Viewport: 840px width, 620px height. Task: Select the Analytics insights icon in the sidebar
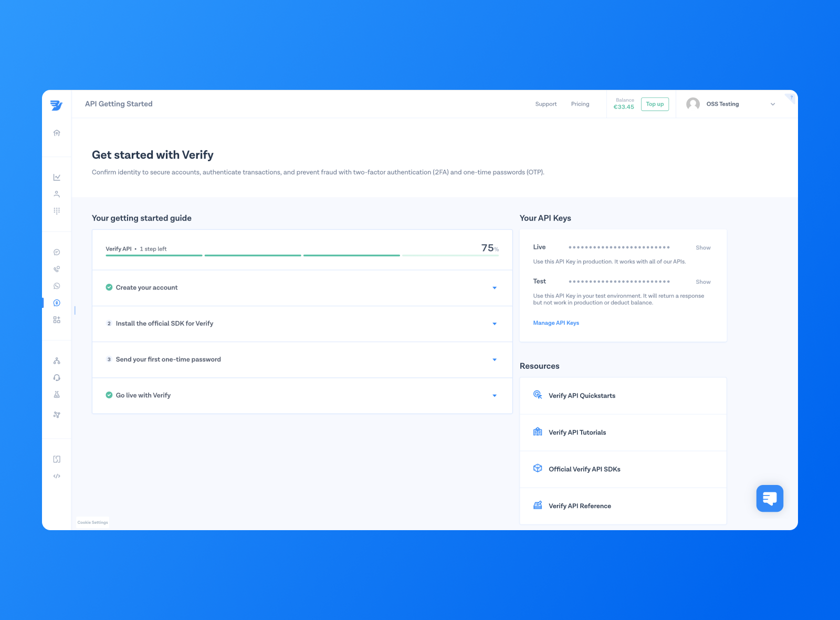57,177
